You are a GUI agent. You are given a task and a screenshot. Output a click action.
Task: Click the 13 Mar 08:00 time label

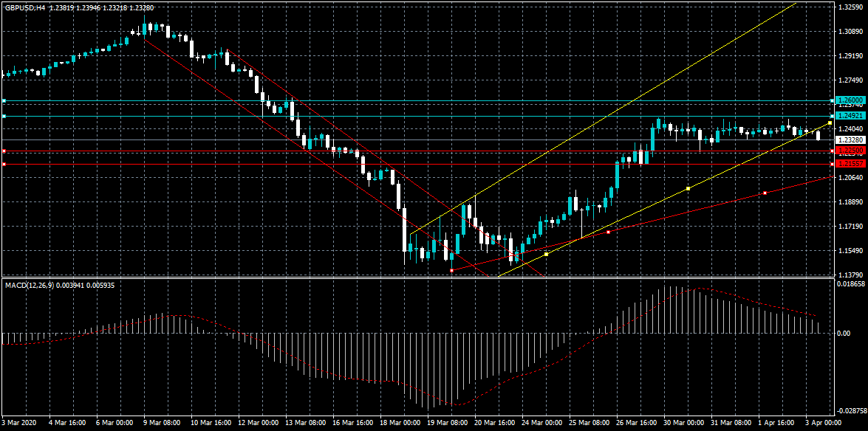(306, 422)
